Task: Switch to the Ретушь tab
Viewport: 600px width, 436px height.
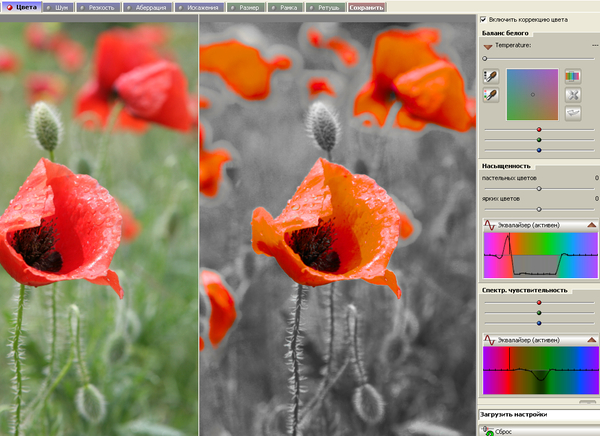Action: [326, 7]
